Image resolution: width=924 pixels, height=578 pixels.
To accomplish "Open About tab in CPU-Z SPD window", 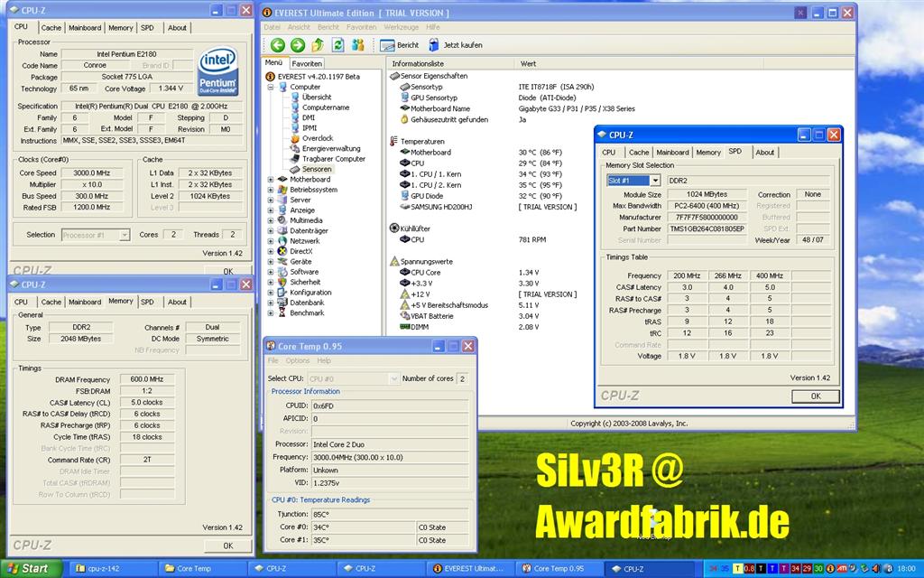I will tap(765, 152).
